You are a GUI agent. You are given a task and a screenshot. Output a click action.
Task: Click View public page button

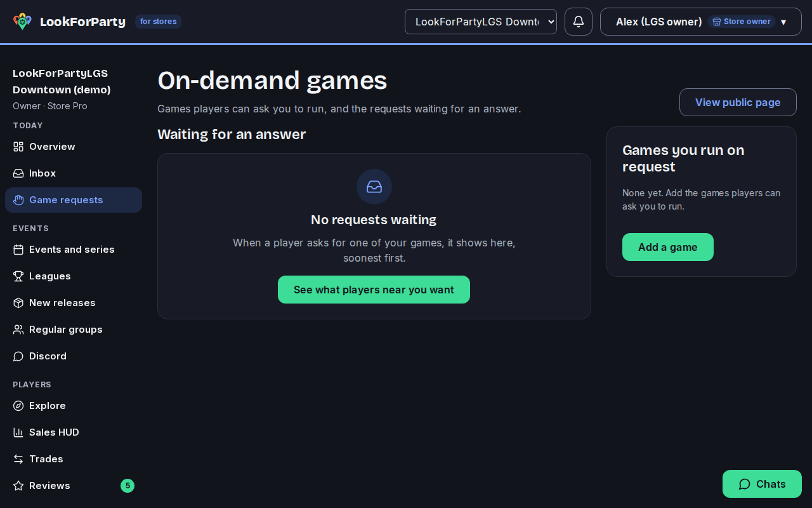tap(738, 102)
